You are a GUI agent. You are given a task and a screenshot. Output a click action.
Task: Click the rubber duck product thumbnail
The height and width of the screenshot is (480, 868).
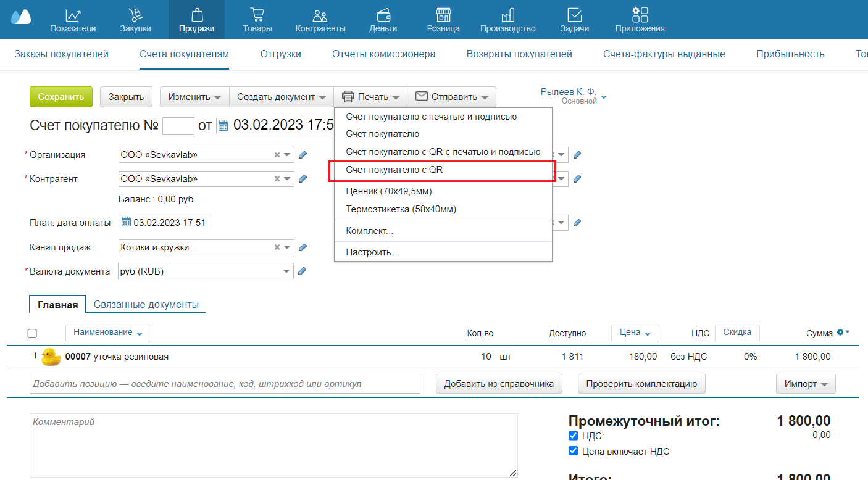point(51,357)
